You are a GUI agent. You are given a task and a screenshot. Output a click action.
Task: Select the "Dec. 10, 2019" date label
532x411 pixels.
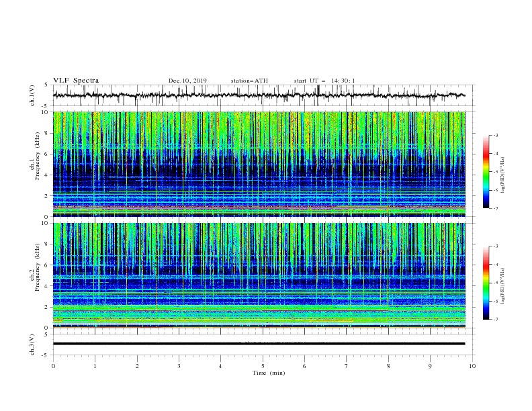coord(187,81)
